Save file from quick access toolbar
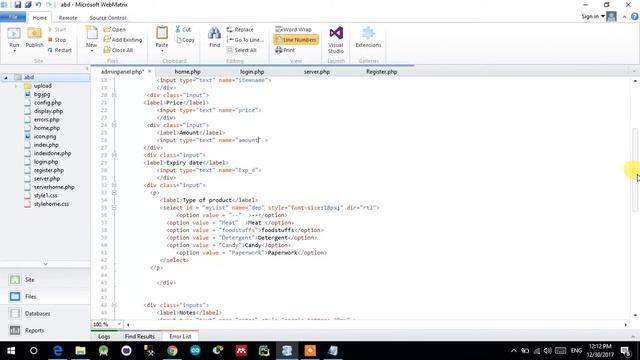This screenshot has height=360, width=640. point(18,5)
